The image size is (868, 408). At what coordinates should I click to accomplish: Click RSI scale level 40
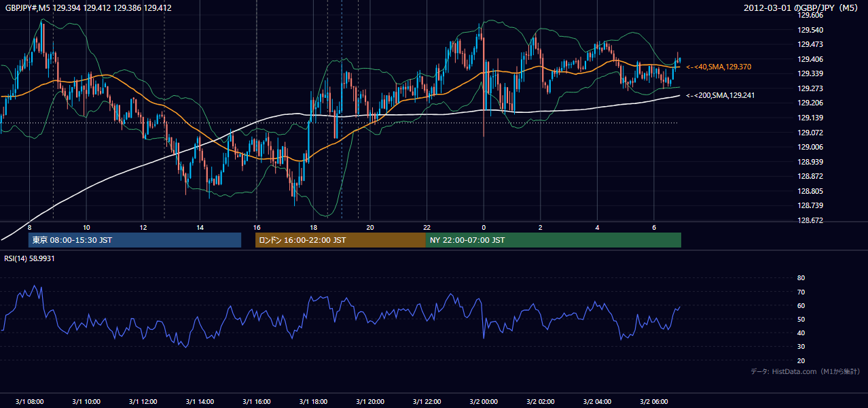(x=801, y=333)
